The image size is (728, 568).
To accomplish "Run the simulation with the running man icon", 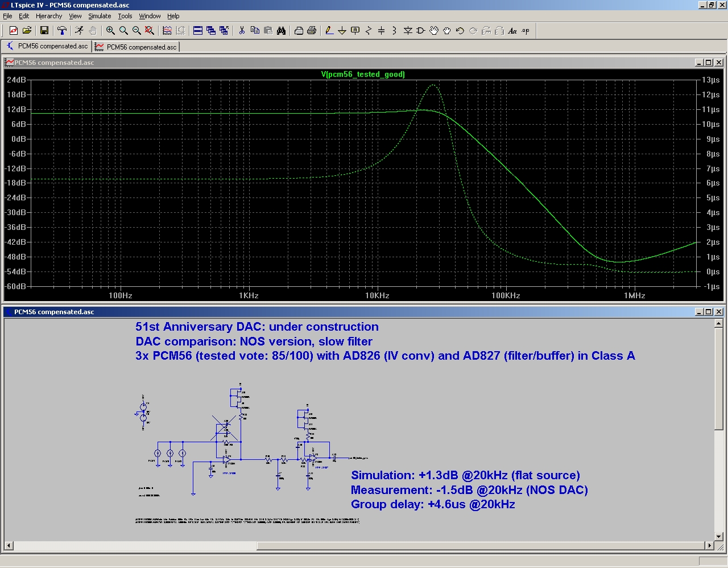I will tap(80, 31).
